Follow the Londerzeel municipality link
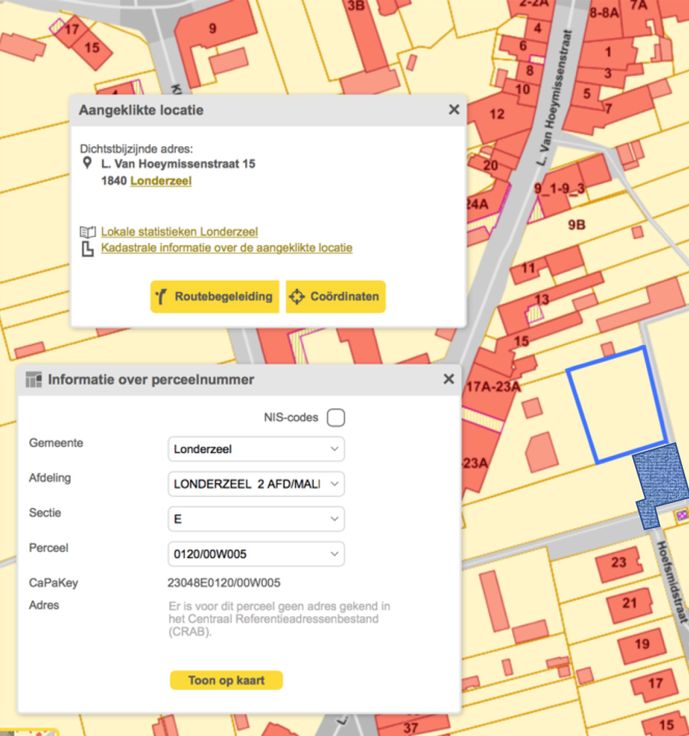This screenshot has height=736, width=689. tap(161, 181)
